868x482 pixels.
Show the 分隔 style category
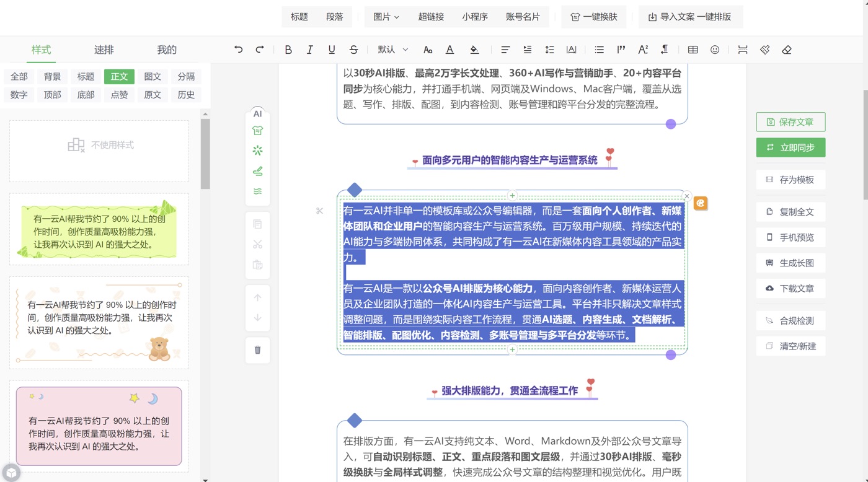click(186, 76)
